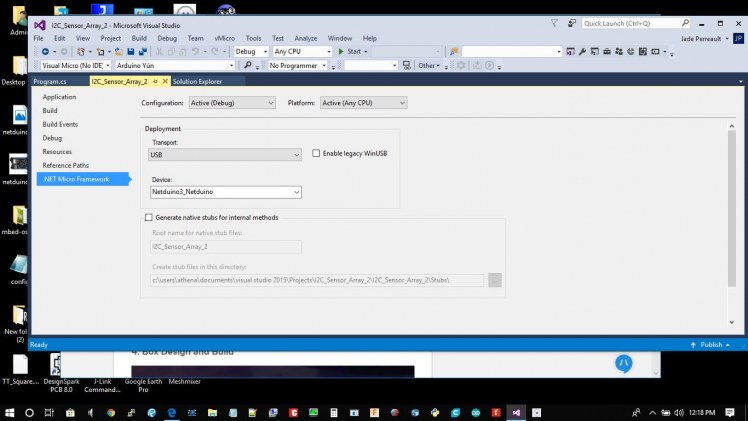The height and width of the screenshot is (421, 748).
Task: Click the Publish button in status bar
Action: [710, 345]
